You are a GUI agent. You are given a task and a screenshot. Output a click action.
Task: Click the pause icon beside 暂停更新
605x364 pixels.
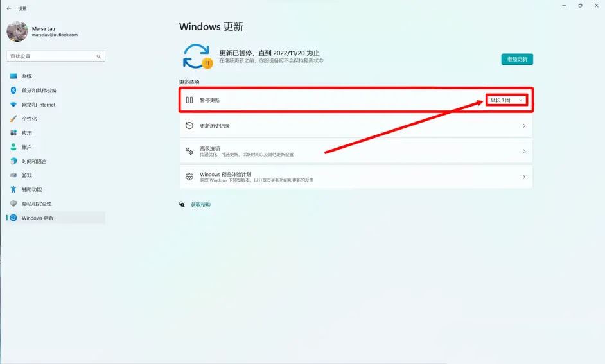(x=189, y=100)
